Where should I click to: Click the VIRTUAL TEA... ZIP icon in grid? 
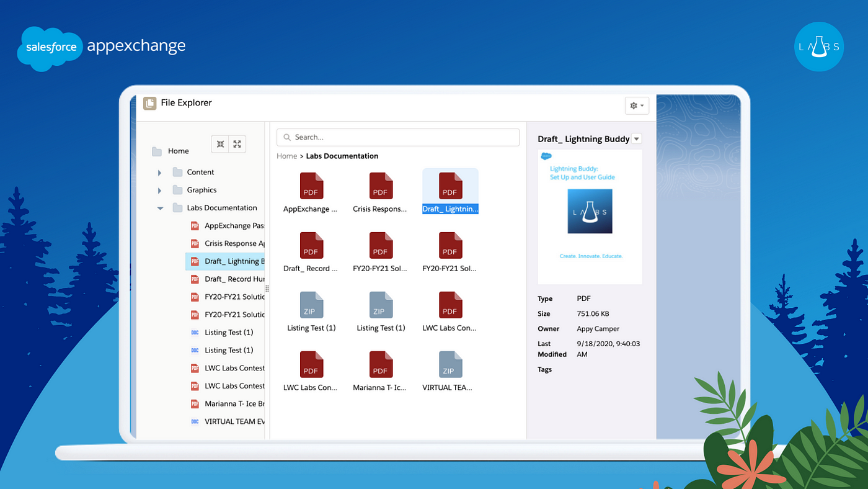point(450,364)
